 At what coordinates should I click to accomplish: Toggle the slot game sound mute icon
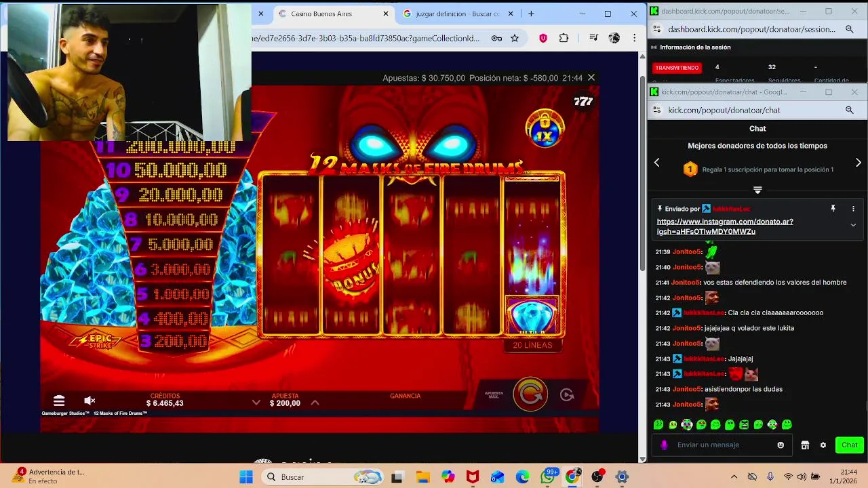(90, 401)
